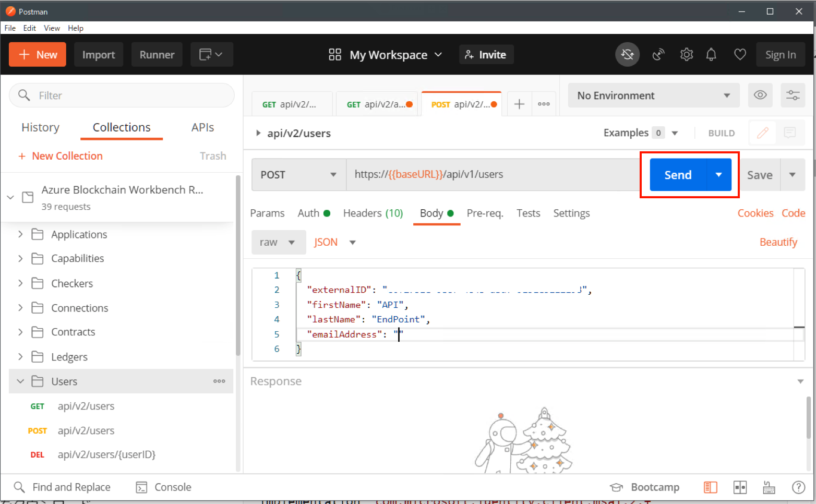The image size is (816, 504).
Task: Click the collection folder icon for Azure Blockchain Workbench
Action: click(x=28, y=197)
